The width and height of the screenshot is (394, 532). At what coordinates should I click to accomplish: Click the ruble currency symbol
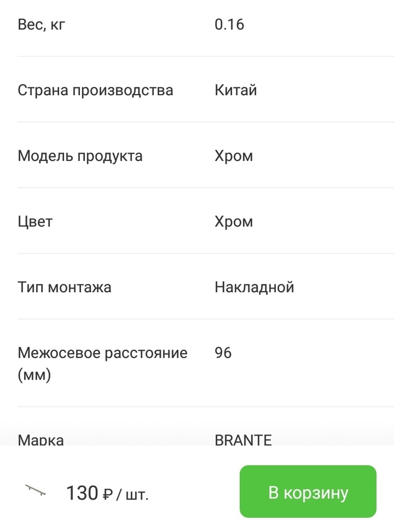pyautogui.click(x=108, y=494)
